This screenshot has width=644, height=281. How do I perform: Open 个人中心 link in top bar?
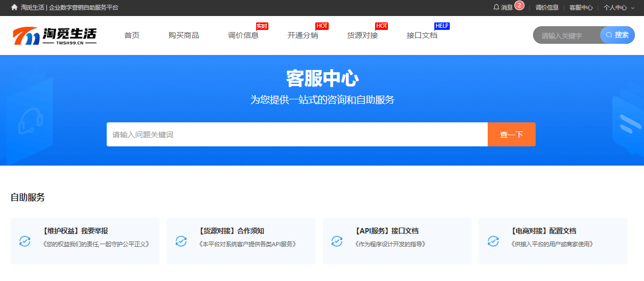click(x=615, y=7)
